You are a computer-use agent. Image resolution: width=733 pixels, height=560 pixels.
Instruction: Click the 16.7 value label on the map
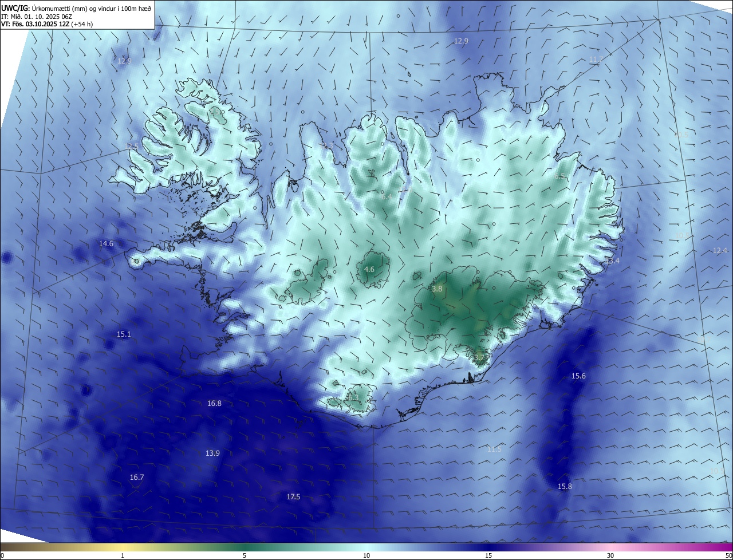click(137, 478)
